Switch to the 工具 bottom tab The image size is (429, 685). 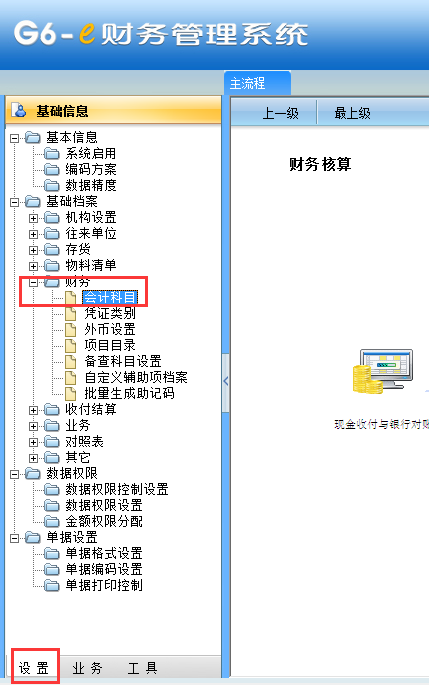click(x=142, y=668)
